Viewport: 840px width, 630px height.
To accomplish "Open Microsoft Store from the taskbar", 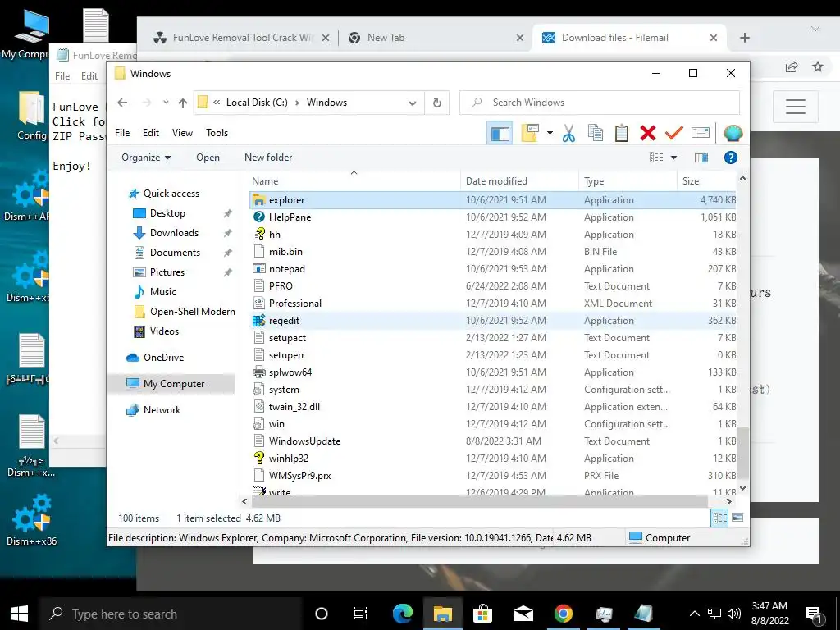I will pos(482,614).
